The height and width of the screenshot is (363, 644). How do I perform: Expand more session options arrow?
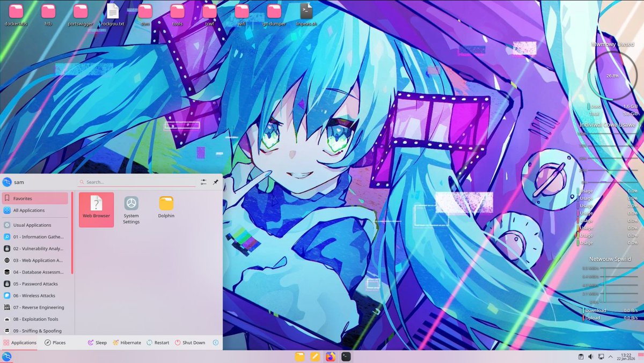(216, 343)
